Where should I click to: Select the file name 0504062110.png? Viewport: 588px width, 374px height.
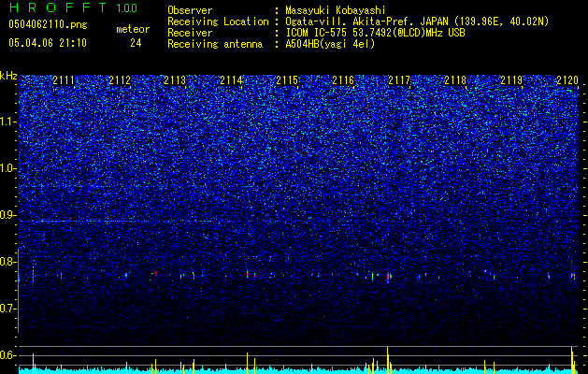(48, 24)
